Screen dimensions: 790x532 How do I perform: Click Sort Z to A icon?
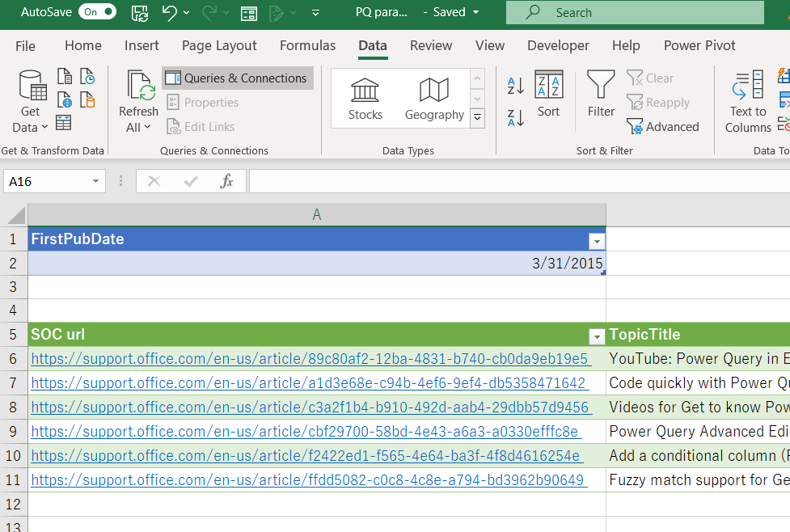pos(516,118)
